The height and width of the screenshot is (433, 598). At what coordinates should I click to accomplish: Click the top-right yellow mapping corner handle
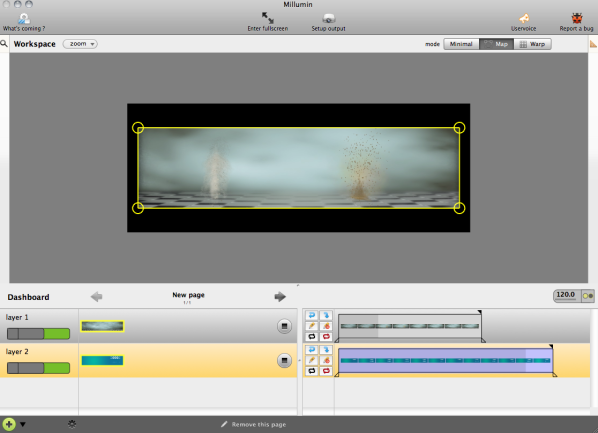coord(459,127)
